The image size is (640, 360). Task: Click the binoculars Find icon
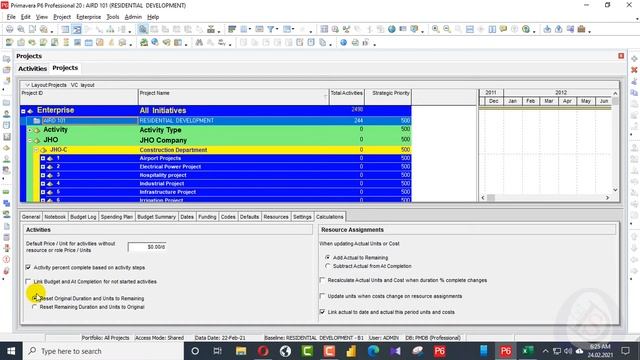pos(199,42)
